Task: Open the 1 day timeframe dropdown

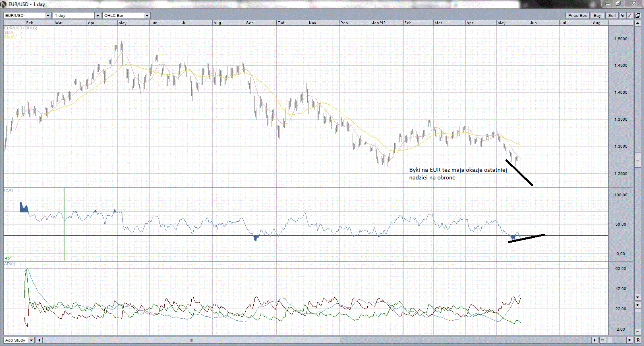Action: 97,16
